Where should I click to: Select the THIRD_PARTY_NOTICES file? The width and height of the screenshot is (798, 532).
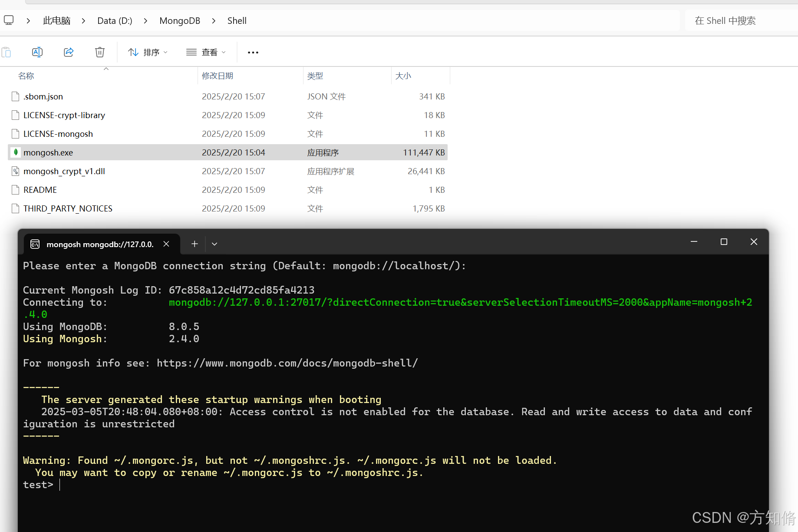(68, 208)
